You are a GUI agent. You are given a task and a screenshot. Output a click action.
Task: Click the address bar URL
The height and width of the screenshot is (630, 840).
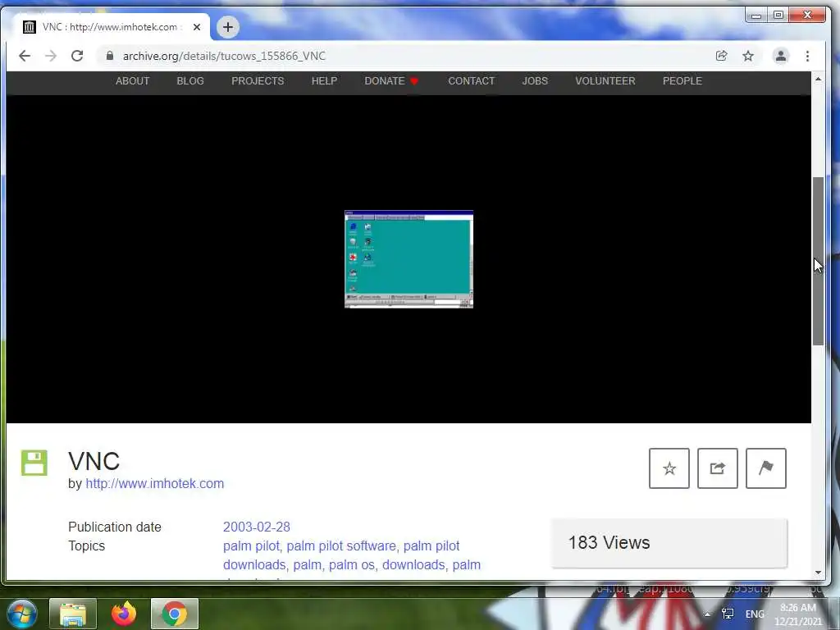point(224,56)
